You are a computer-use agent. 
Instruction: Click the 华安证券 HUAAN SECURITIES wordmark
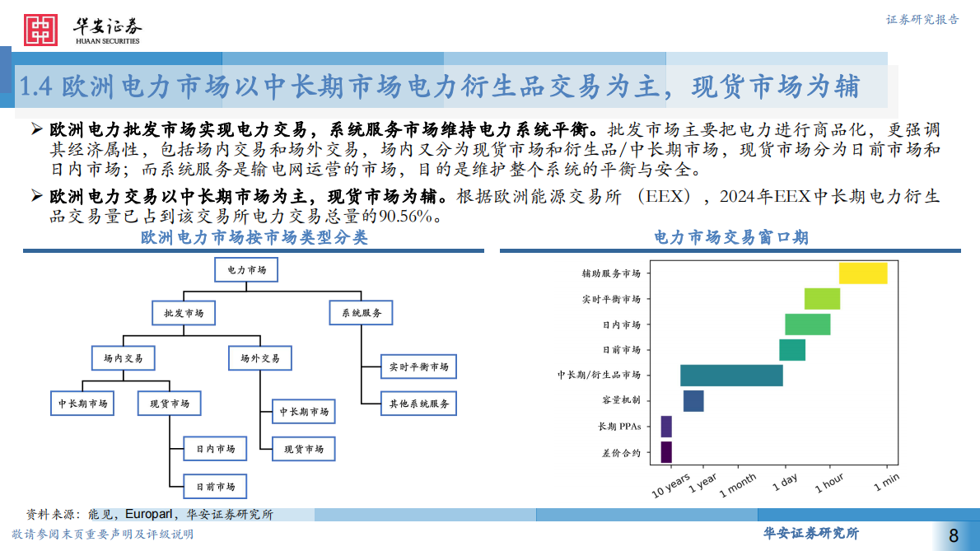click(x=108, y=31)
